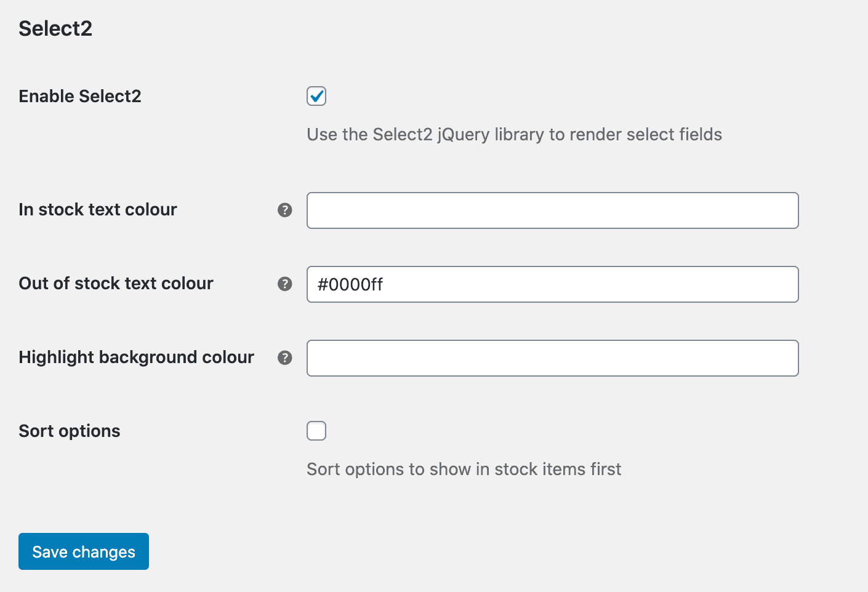Click the Sort options to show in stock description
This screenshot has height=592, width=868.
[464, 469]
